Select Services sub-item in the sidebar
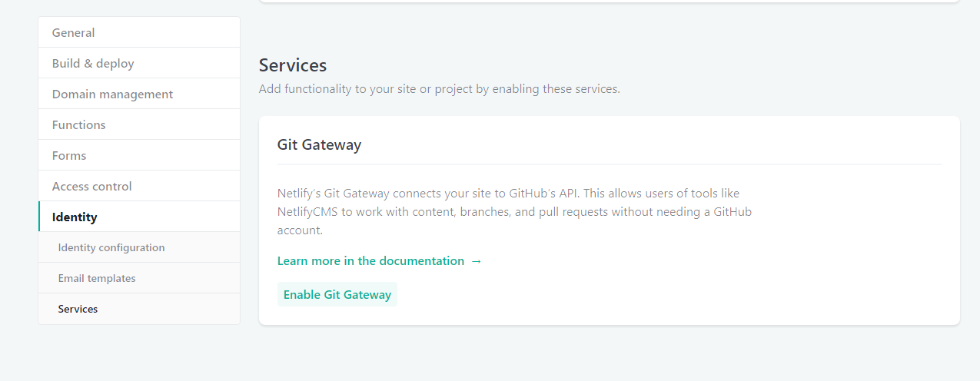 point(78,310)
